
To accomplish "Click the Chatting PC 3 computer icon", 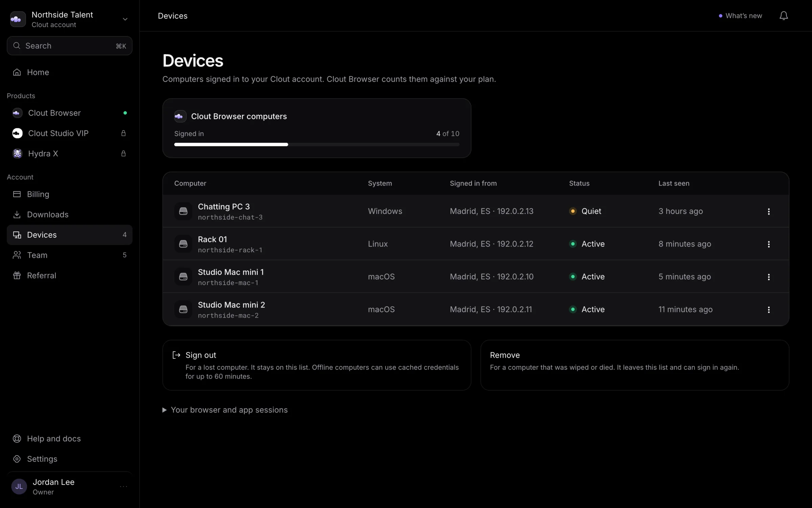I will [x=183, y=211].
